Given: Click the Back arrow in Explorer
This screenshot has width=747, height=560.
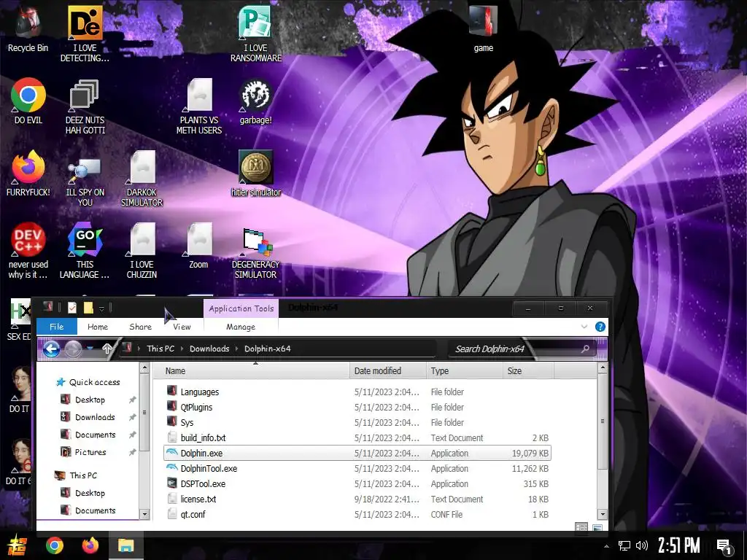Looking at the screenshot, I should (x=52, y=349).
